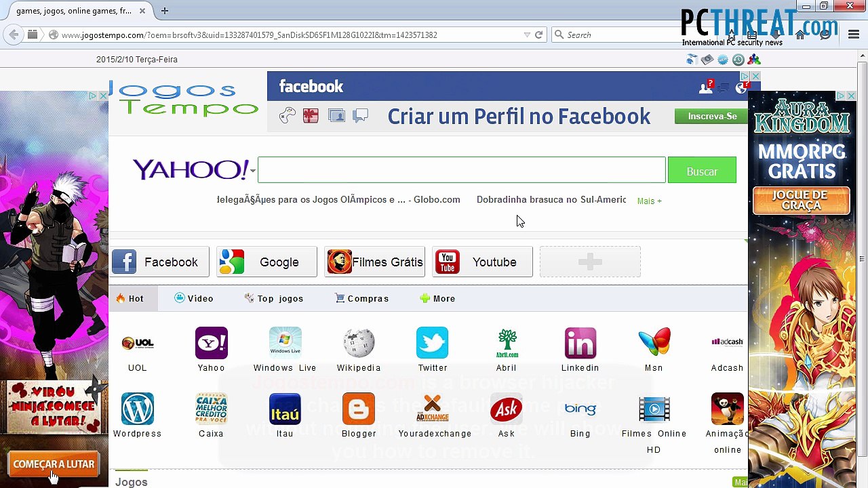Switch to the Top jogos tab

pyautogui.click(x=274, y=298)
